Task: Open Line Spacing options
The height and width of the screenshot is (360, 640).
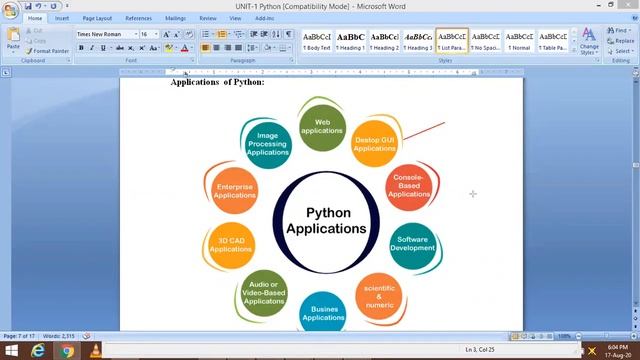Action: 252,48
